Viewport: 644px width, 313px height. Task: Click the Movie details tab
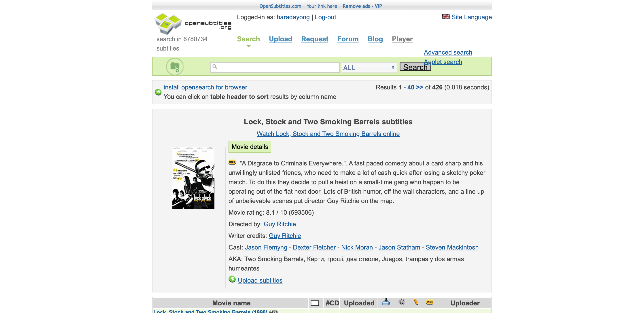click(x=250, y=147)
